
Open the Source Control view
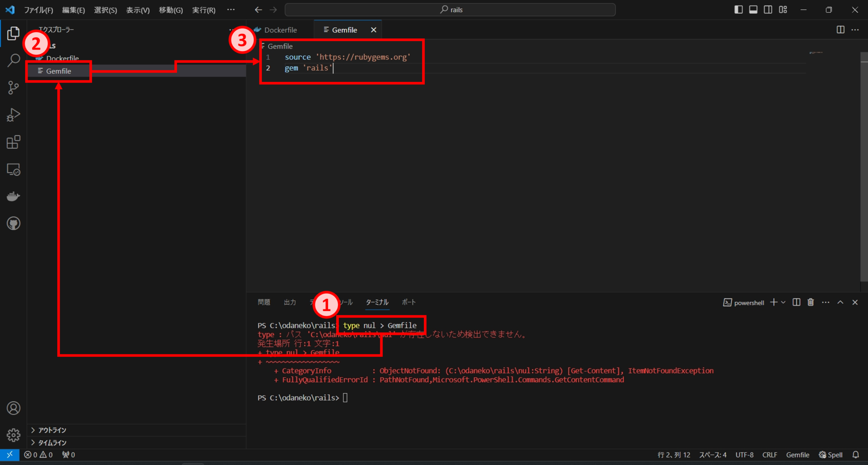(x=13, y=87)
